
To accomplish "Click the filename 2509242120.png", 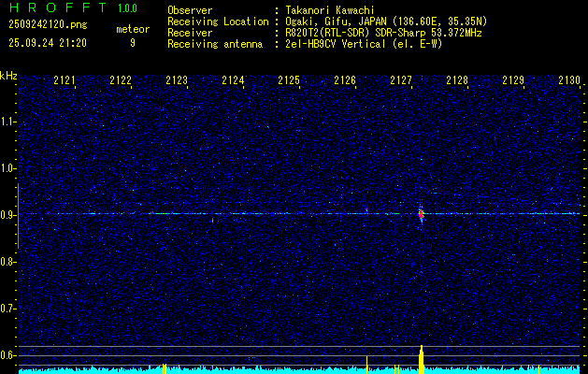I will pos(48,24).
